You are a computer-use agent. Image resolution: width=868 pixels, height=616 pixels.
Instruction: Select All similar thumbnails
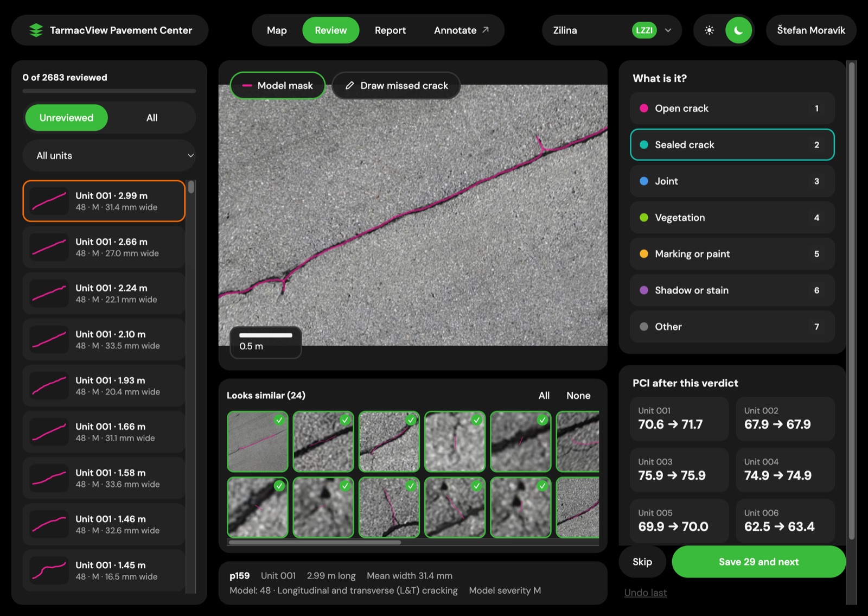(544, 396)
